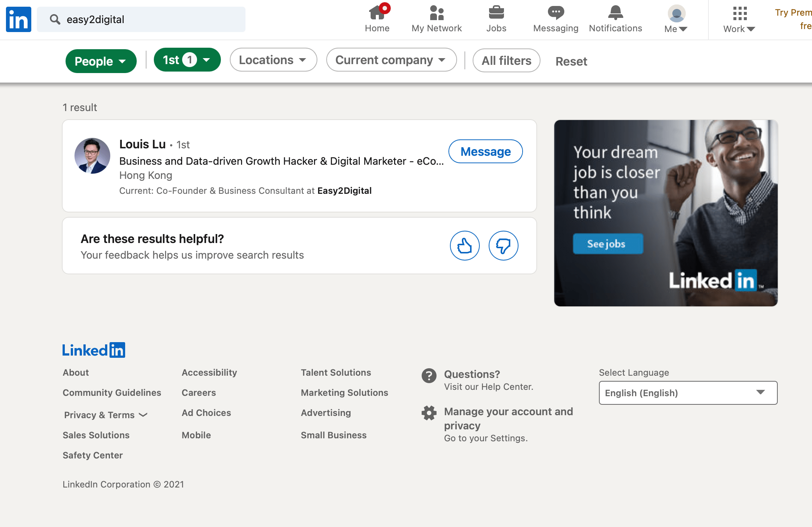
Task: Open All filters panel
Action: [x=506, y=60]
